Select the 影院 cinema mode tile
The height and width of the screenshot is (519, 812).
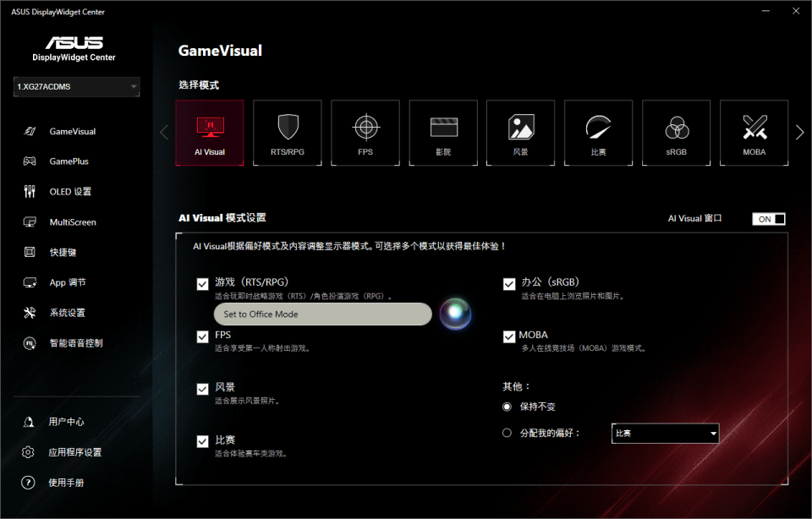point(443,133)
